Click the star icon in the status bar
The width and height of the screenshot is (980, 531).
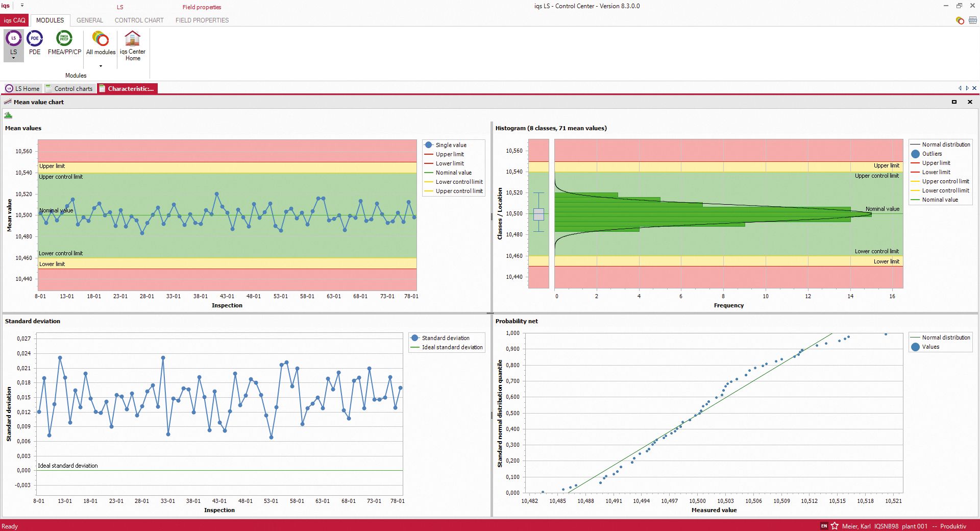[x=835, y=526]
